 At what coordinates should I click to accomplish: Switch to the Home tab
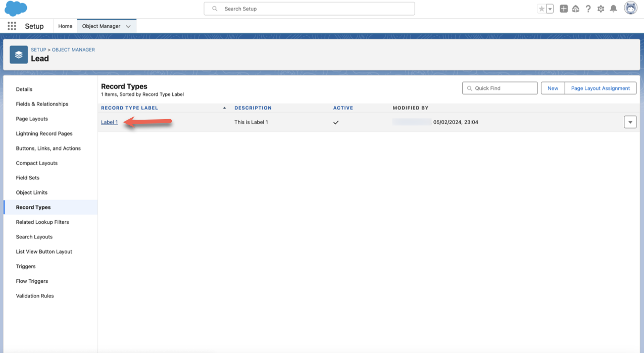[65, 26]
